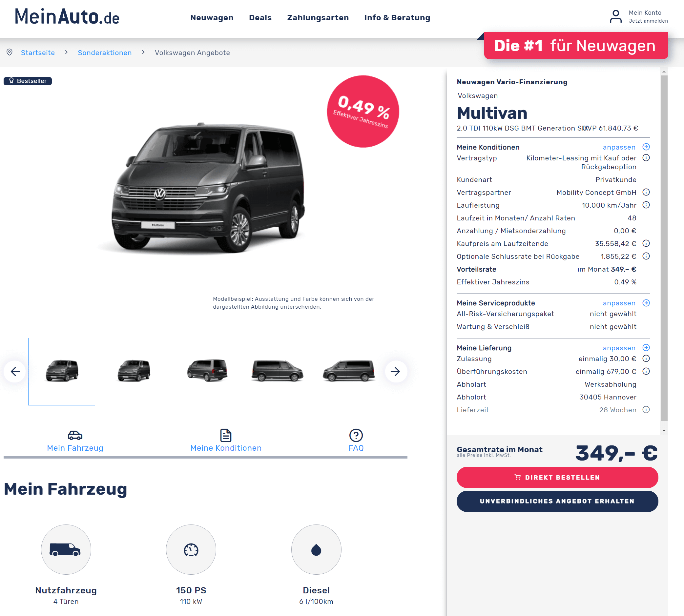Click the 349,– € Gesamtrate price
This screenshot has width=684, height=616.
coord(616,453)
